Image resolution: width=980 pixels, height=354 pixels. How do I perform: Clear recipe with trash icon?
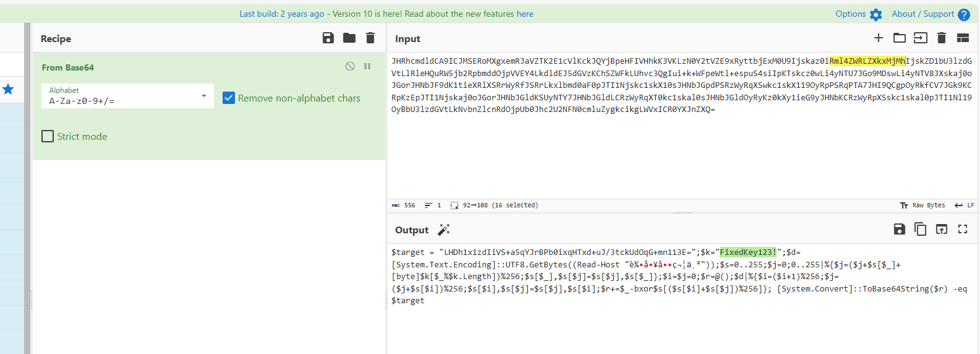370,38
